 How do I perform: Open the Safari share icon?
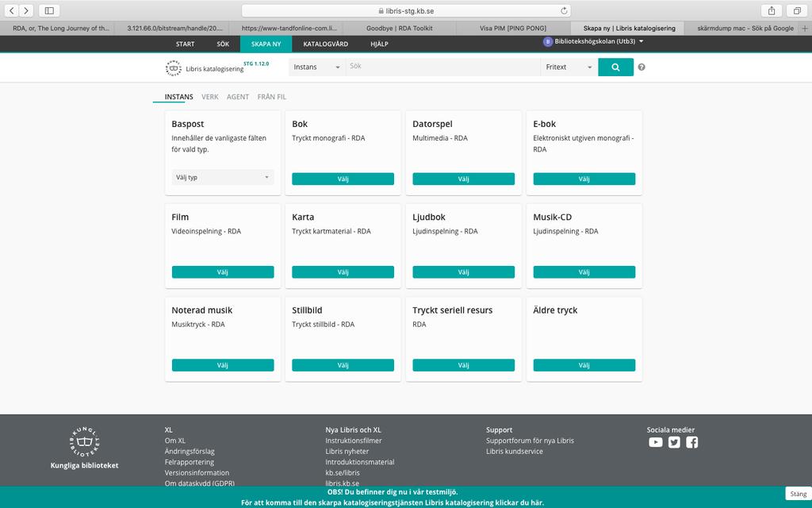[x=771, y=10]
